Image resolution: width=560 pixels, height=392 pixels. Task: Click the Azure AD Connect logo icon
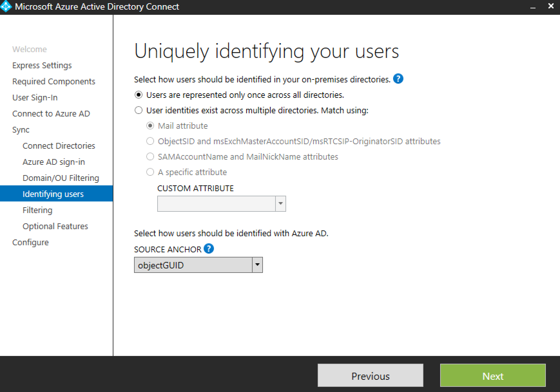pos(6,7)
